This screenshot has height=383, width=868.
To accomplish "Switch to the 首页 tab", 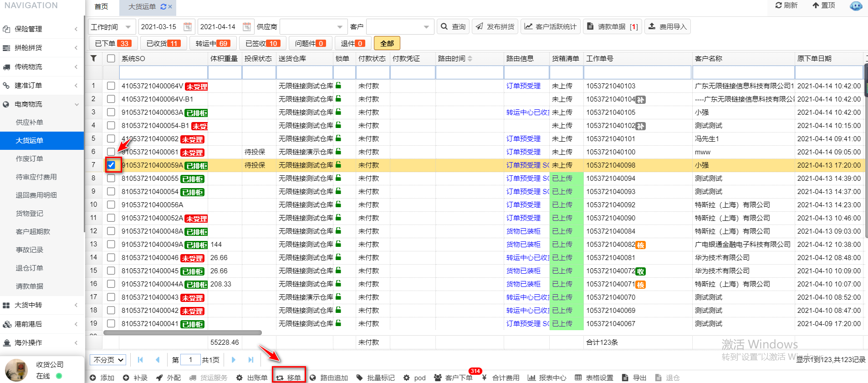I will click(x=101, y=7).
